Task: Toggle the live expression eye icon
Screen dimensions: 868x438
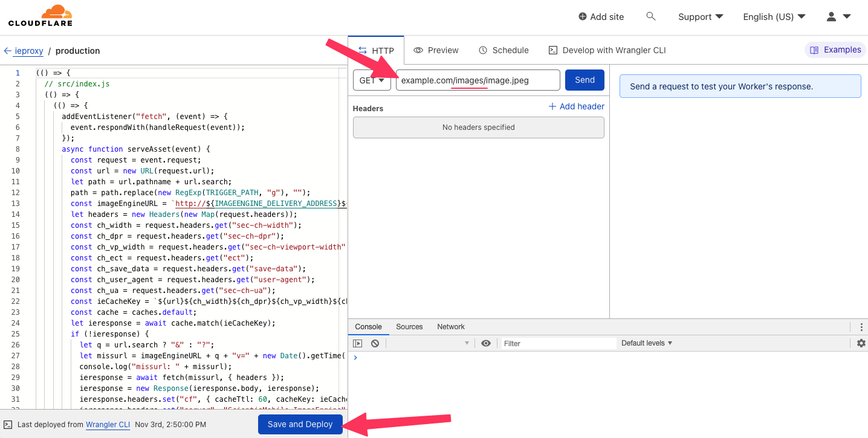Action: tap(486, 343)
